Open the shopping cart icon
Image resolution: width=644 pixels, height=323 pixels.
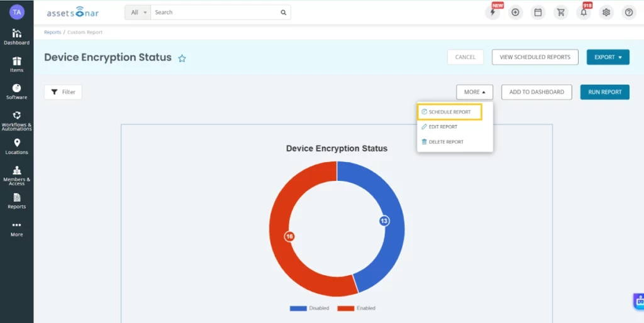click(x=560, y=13)
